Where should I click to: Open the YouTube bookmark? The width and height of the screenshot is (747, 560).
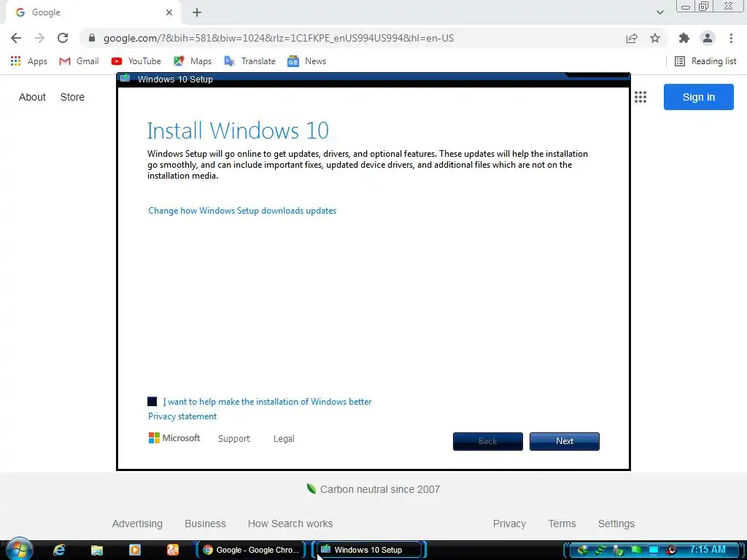136,61
